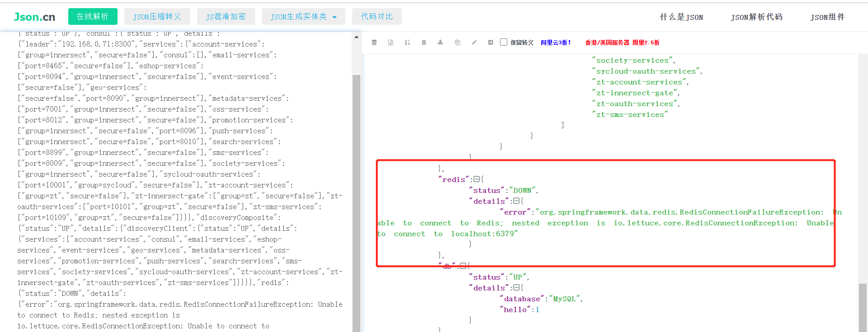Open the JSON组件 menu link

[x=827, y=17]
